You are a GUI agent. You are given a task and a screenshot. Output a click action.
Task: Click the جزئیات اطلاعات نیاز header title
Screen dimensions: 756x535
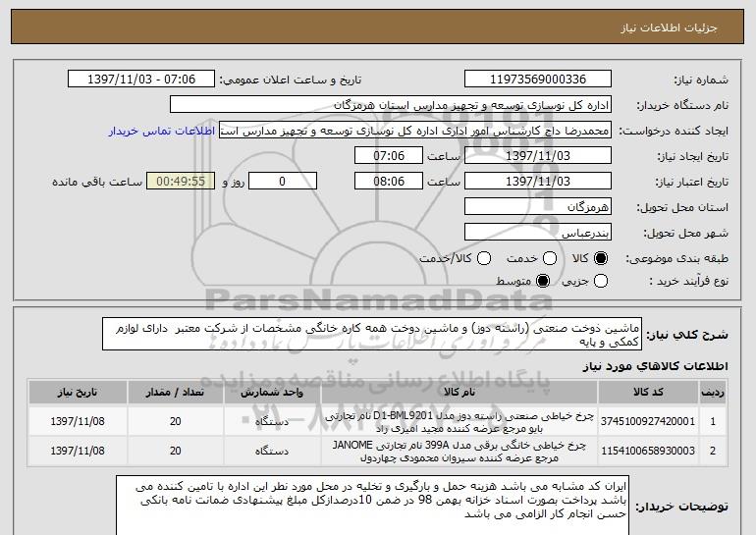[669, 27]
